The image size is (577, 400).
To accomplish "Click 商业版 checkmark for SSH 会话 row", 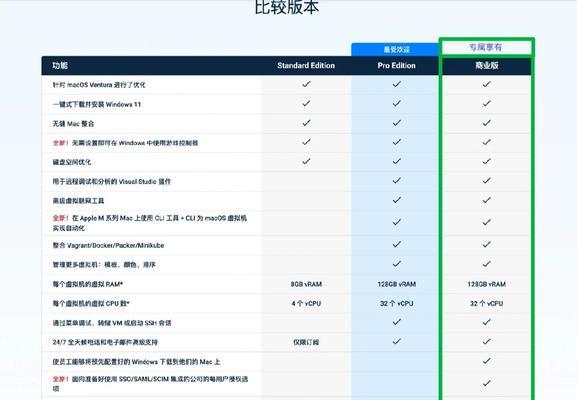I will [x=486, y=322].
